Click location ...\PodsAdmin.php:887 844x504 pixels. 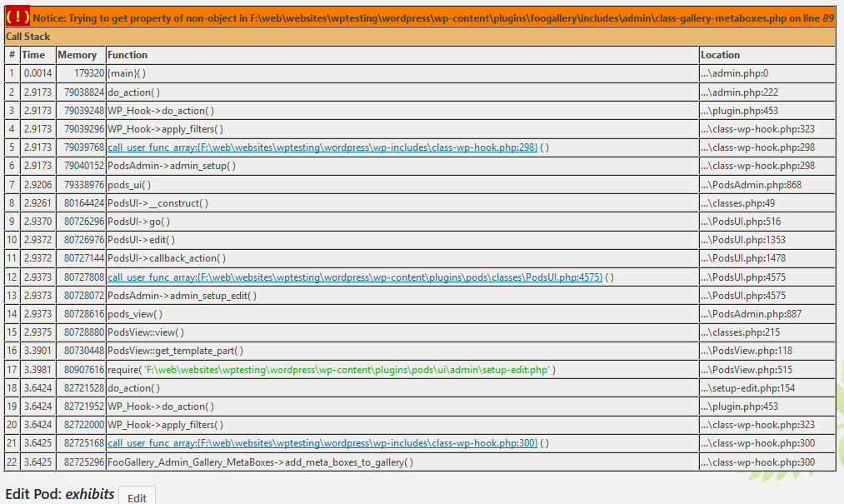pyautogui.click(x=752, y=314)
